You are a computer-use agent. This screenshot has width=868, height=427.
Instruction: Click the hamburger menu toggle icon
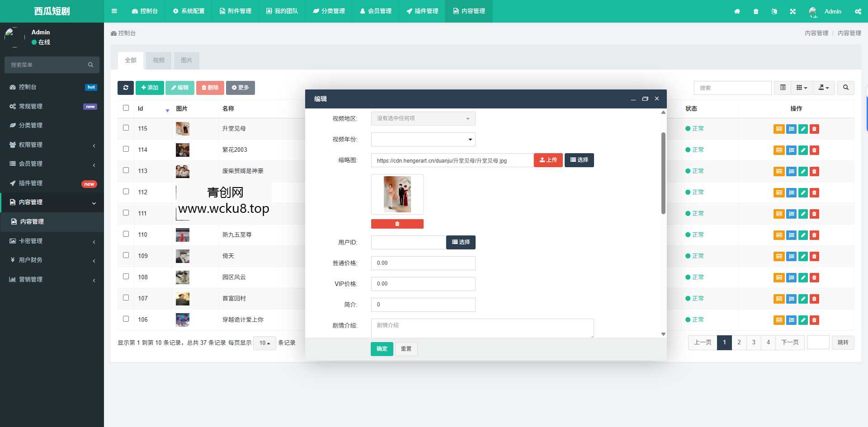point(114,11)
